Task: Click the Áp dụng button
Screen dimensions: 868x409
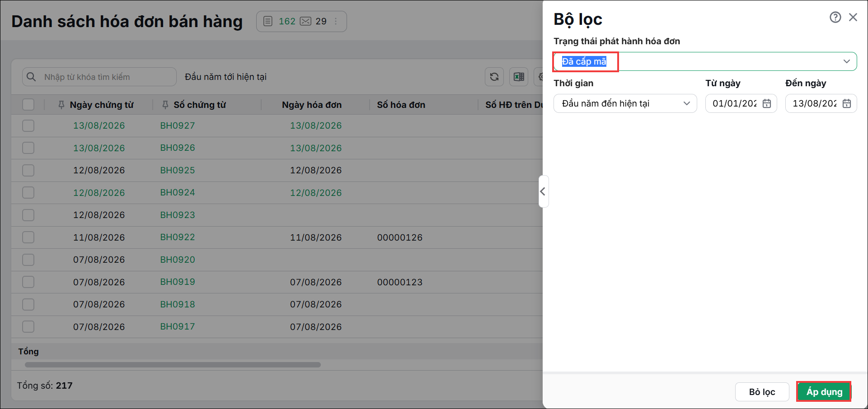Action: pyautogui.click(x=824, y=391)
